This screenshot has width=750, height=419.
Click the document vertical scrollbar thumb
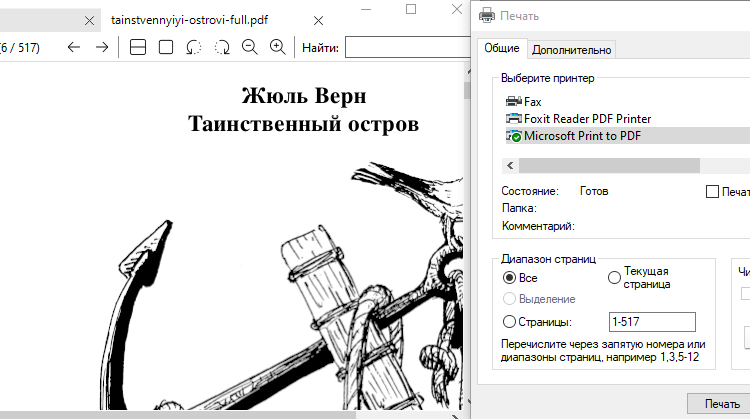(x=467, y=90)
